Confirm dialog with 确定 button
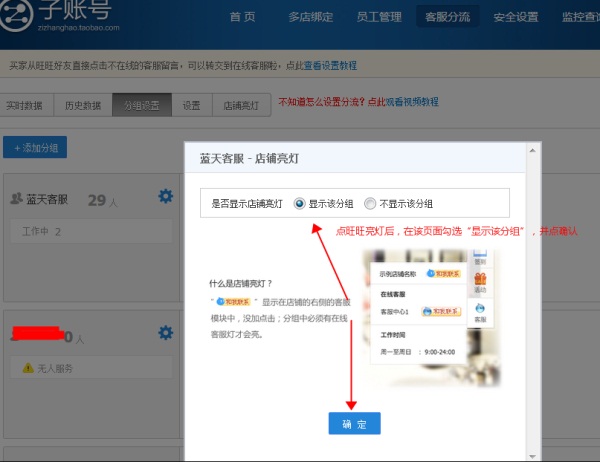Image resolution: width=600 pixels, height=462 pixels. [354, 423]
